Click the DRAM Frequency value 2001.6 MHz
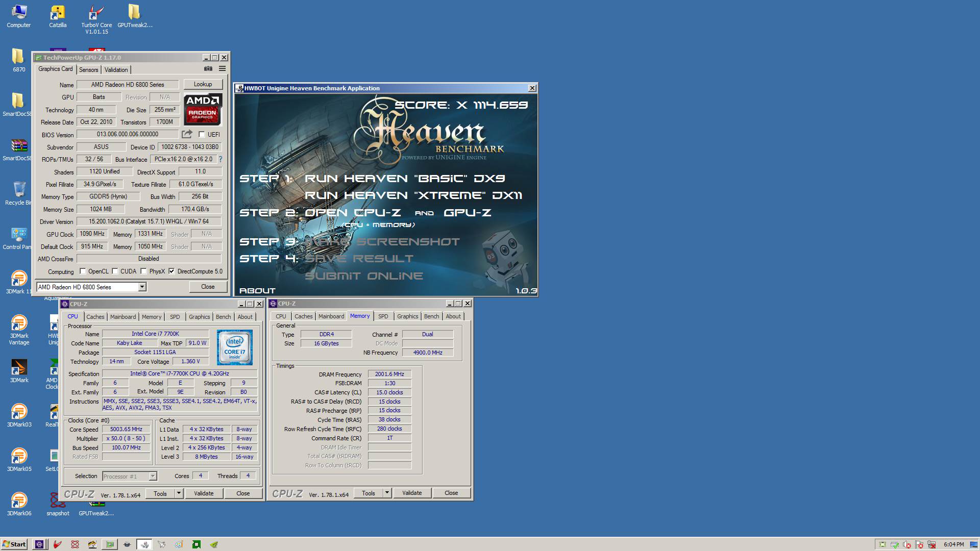Screen dimensions: 980x551 (389, 374)
